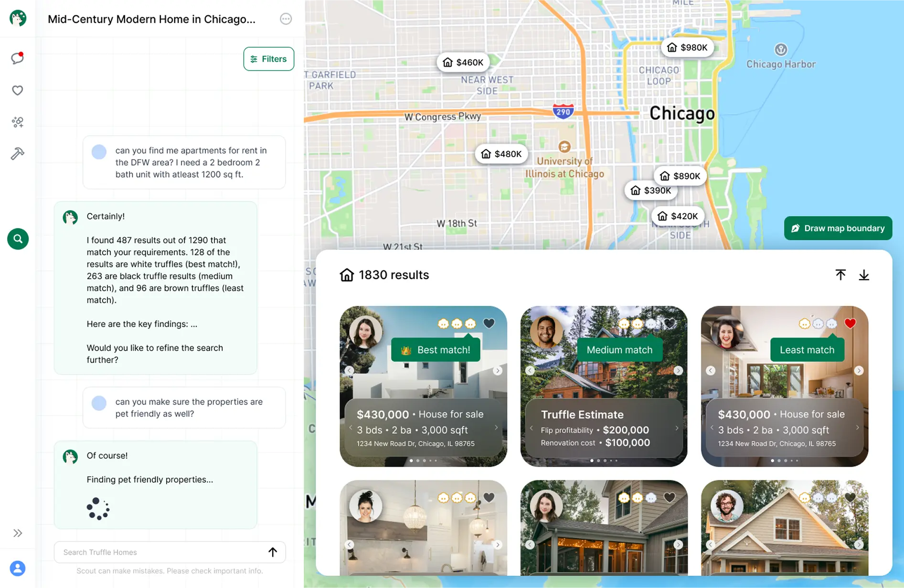This screenshot has width=904, height=588.
Task: Click the Mid-Century Modern Home chat title
Action: (x=151, y=19)
